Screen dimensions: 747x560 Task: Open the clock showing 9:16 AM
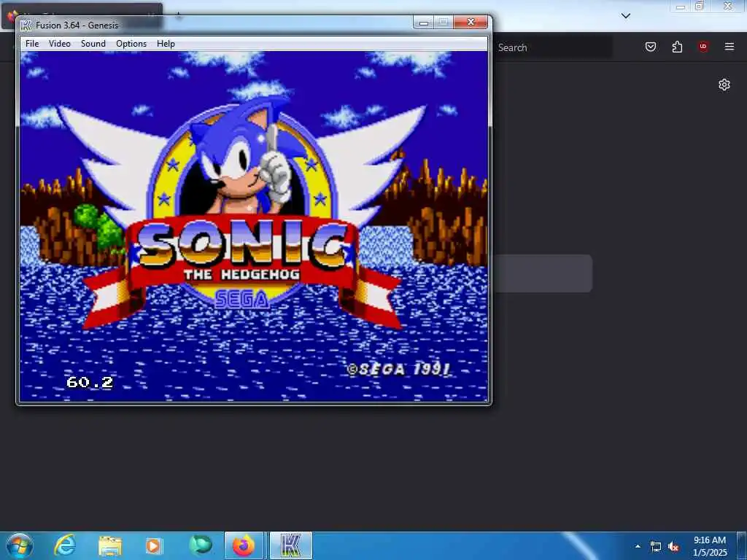710,546
